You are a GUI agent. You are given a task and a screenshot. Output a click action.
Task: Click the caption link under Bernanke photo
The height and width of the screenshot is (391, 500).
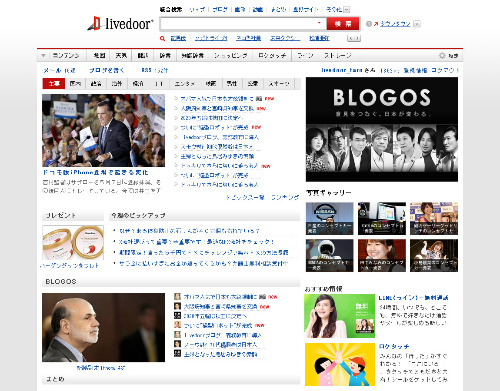pos(100,368)
